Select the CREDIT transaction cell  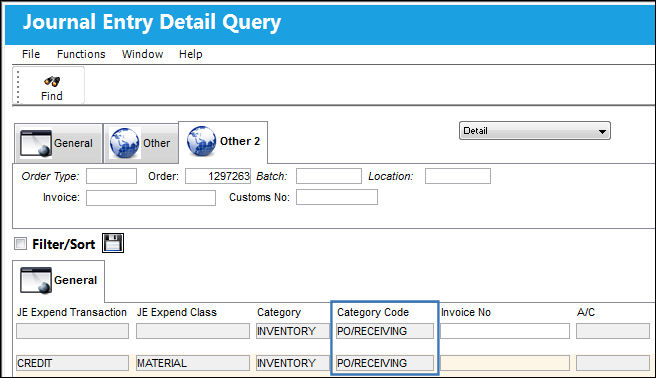tap(72, 363)
